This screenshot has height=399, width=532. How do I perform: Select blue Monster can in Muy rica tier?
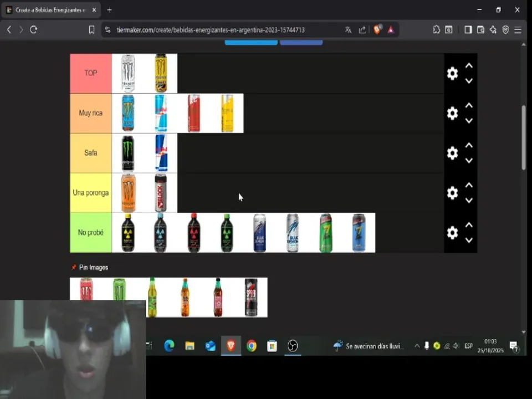128,113
